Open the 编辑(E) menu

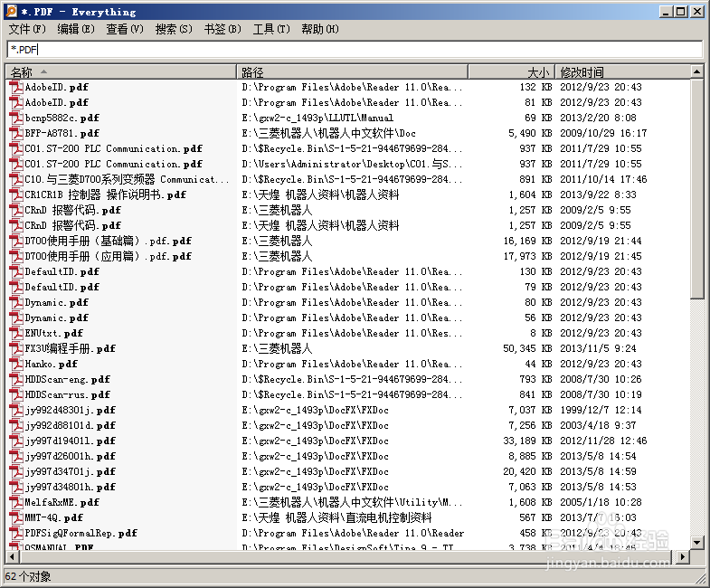(x=76, y=29)
